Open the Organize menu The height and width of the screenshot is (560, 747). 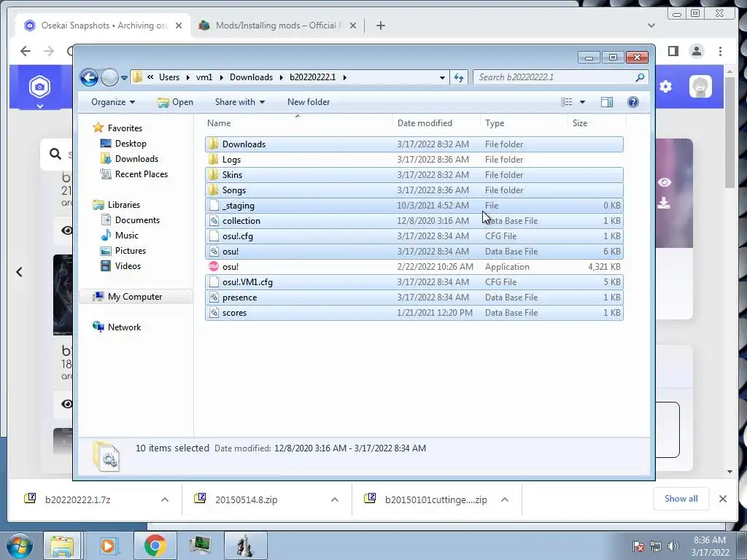113,102
